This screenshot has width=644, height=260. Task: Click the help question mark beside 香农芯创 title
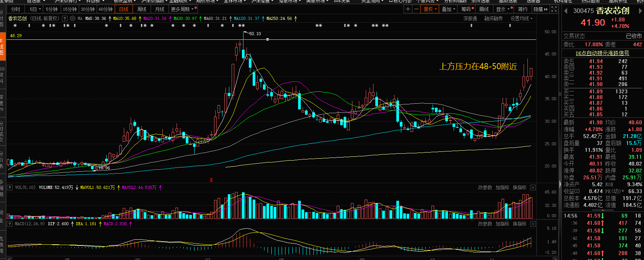click(65, 18)
